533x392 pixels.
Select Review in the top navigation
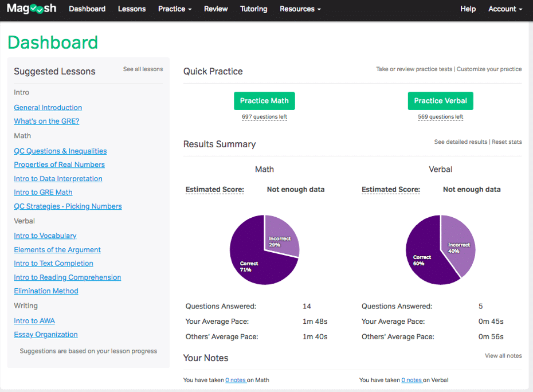pyautogui.click(x=216, y=9)
